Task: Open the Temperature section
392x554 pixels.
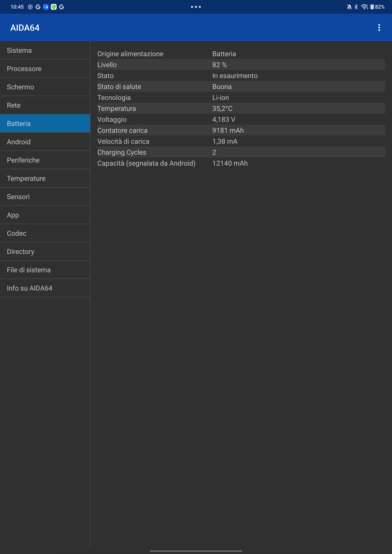Action: pos(45,178)
